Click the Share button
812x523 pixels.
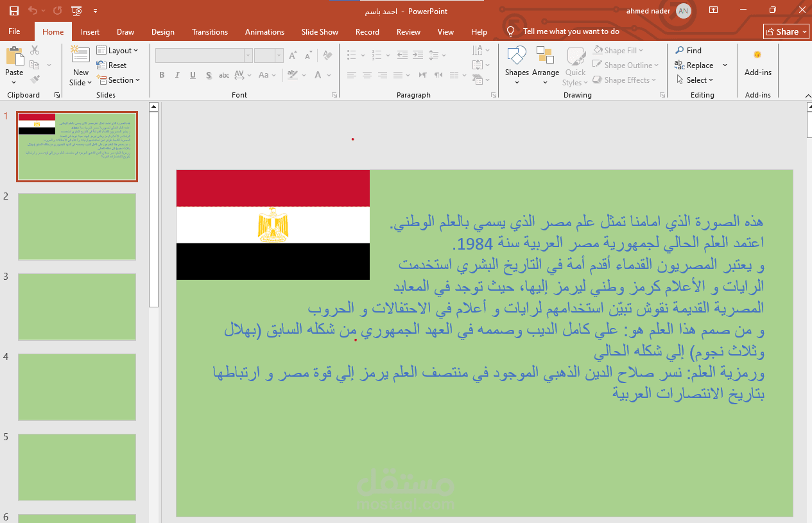(x=786, y=31)
